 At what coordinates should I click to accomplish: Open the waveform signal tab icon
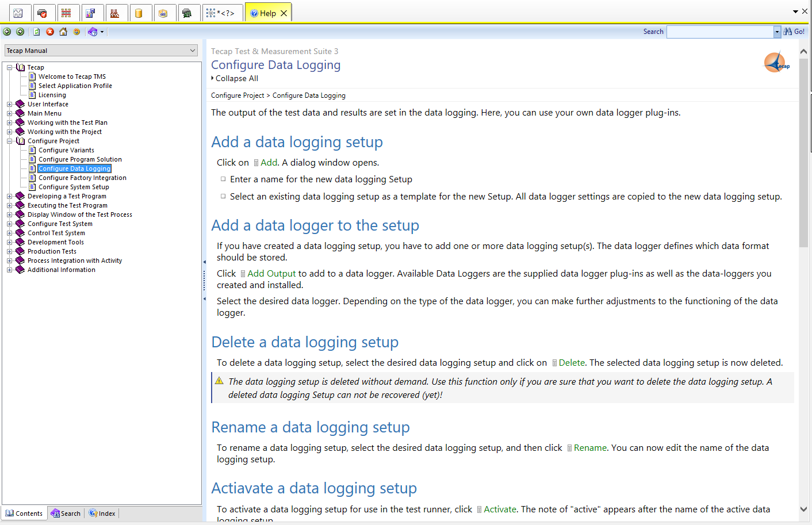point(18,13)
